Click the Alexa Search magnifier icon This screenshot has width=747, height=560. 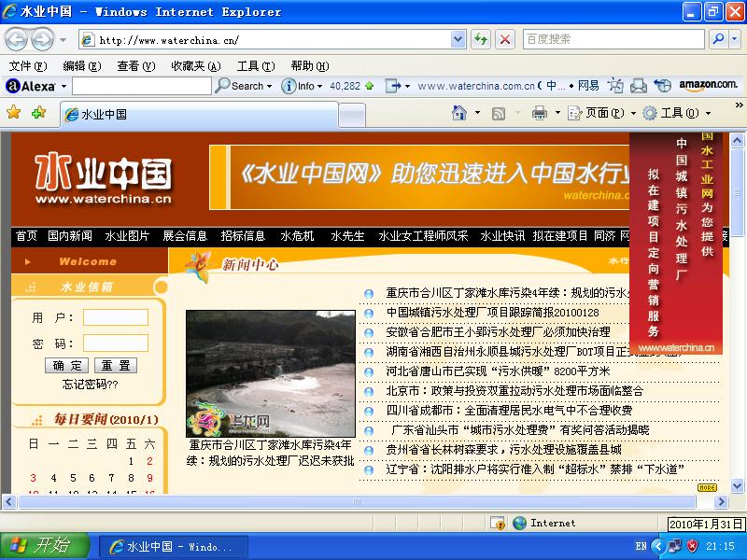coord(222,86)
